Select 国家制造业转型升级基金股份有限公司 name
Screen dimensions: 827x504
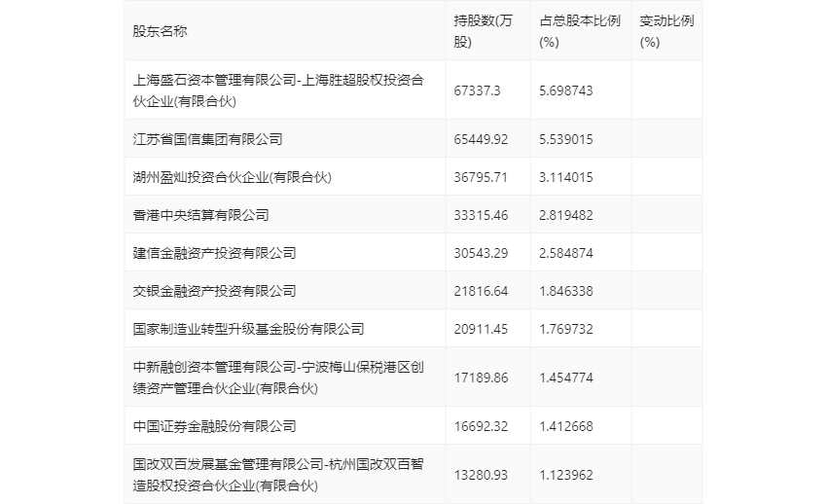[x=248, y=329]
